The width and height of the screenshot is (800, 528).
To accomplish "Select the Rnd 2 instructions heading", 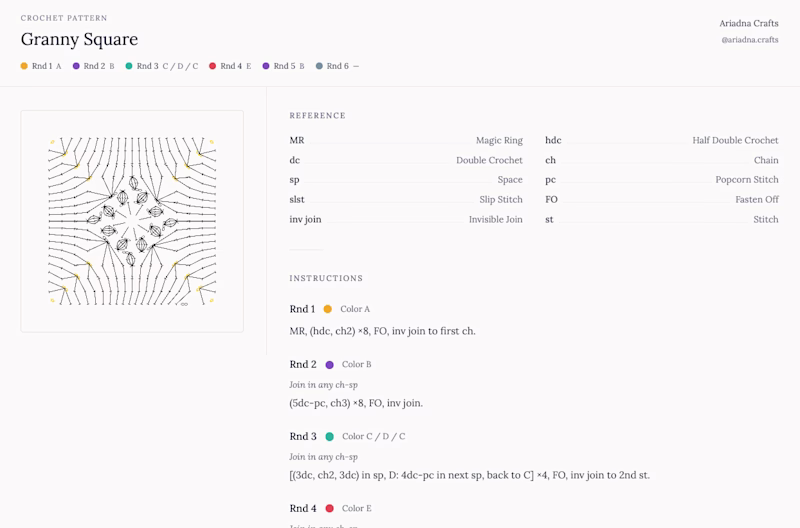I will coord(303,365).
